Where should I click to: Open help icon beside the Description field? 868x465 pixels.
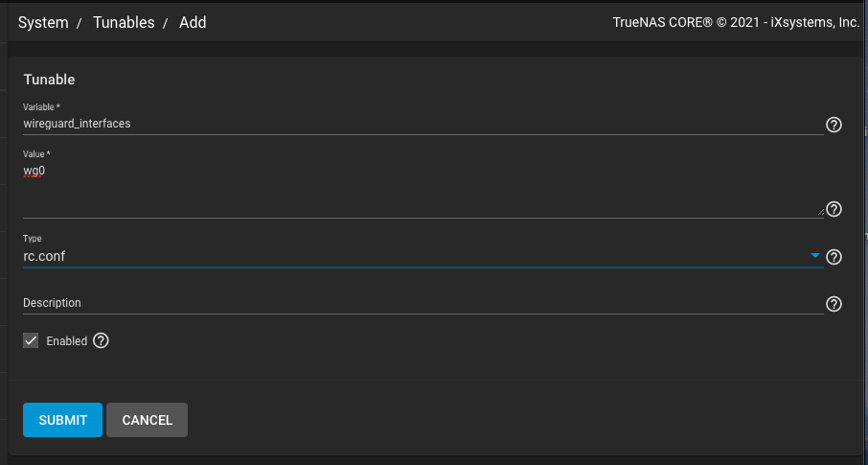[x=834, y=304]
